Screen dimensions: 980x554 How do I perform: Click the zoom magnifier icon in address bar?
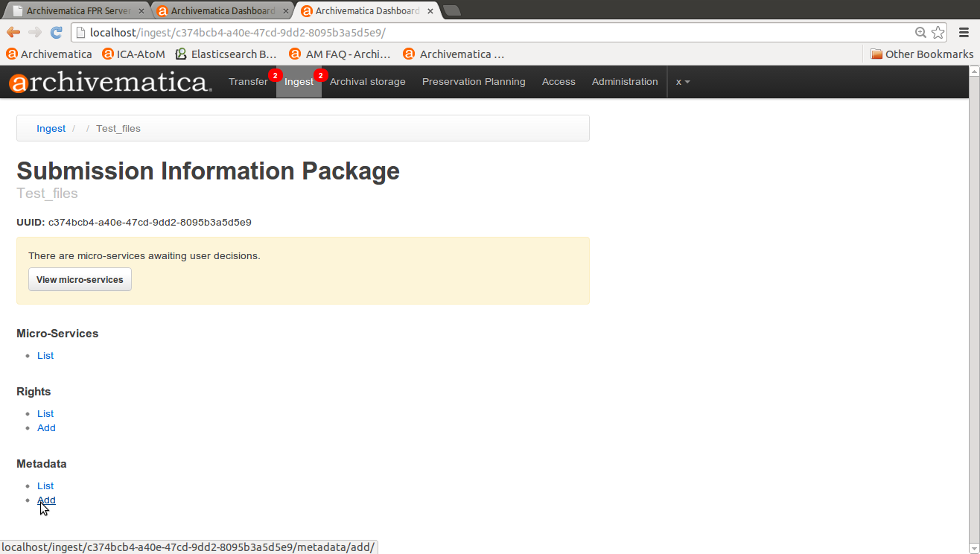[x=921, y=32]
